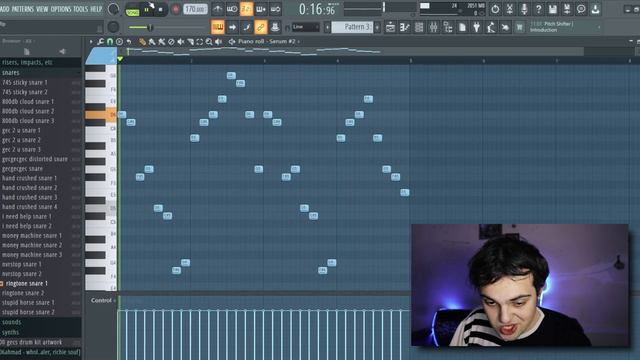Click the song position slider handle

(x=383, y=7)
